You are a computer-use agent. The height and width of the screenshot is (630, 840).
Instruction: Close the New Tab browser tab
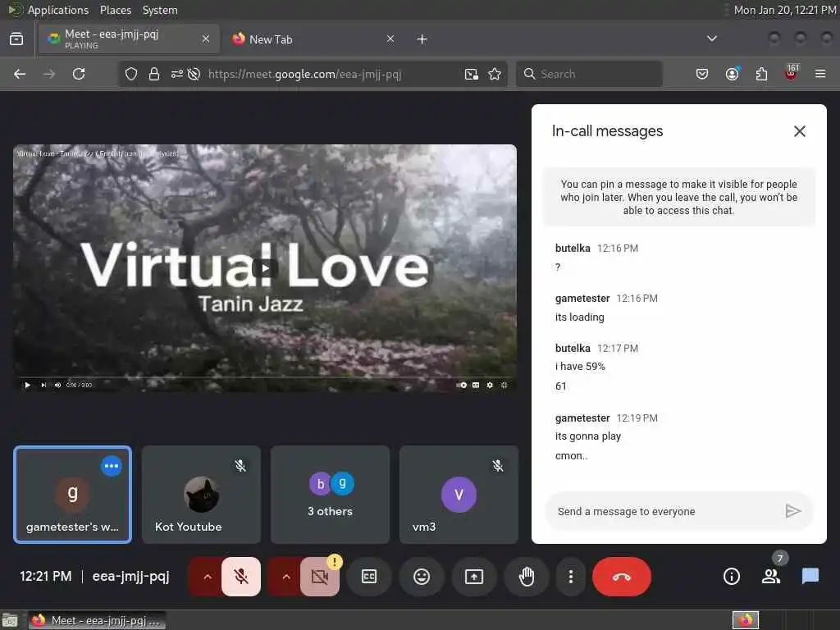390,39
